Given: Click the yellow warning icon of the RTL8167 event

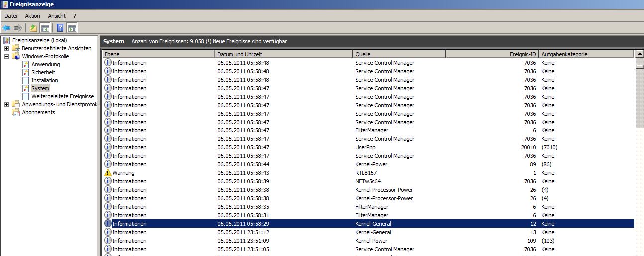Looking at the screenshot, I should [108, 173].
